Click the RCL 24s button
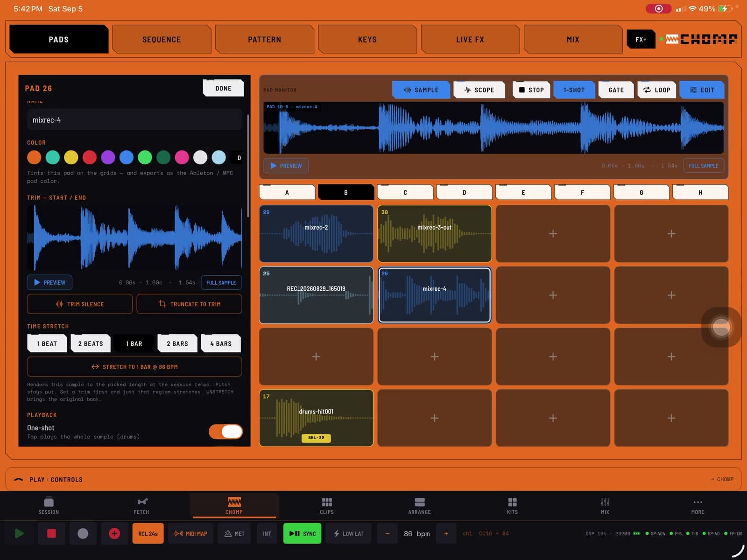This screenshot has height=560, width=747. [x=148, y=533]
